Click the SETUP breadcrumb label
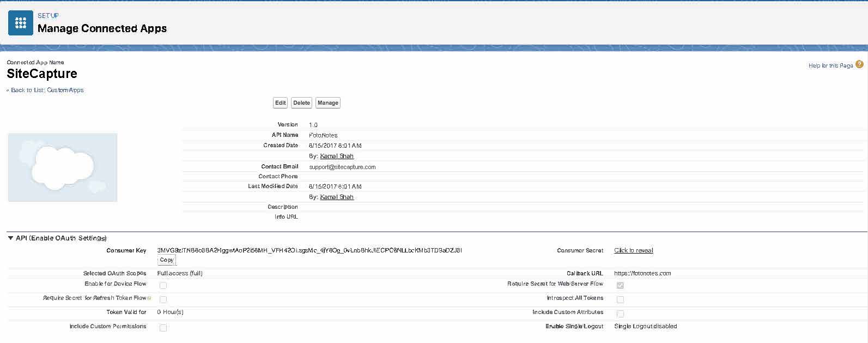This screenshot has height=343, width=868. [48, 16]
